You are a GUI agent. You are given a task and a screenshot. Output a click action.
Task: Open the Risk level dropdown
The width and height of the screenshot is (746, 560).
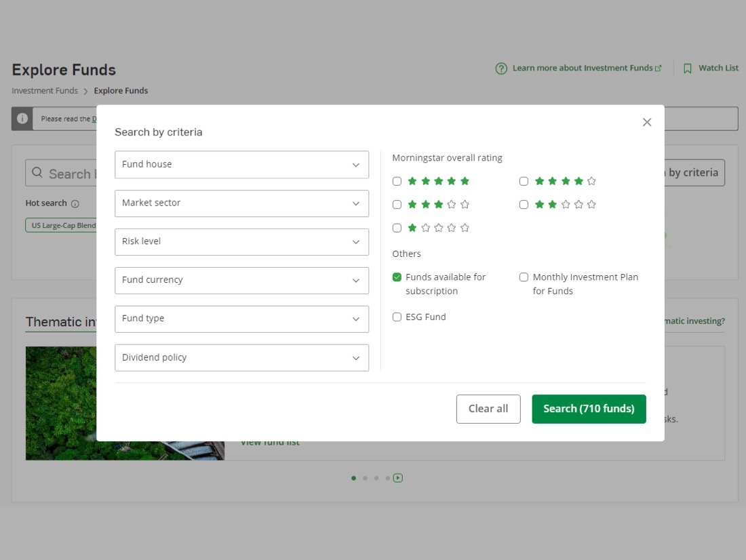[x=241, y=242]
